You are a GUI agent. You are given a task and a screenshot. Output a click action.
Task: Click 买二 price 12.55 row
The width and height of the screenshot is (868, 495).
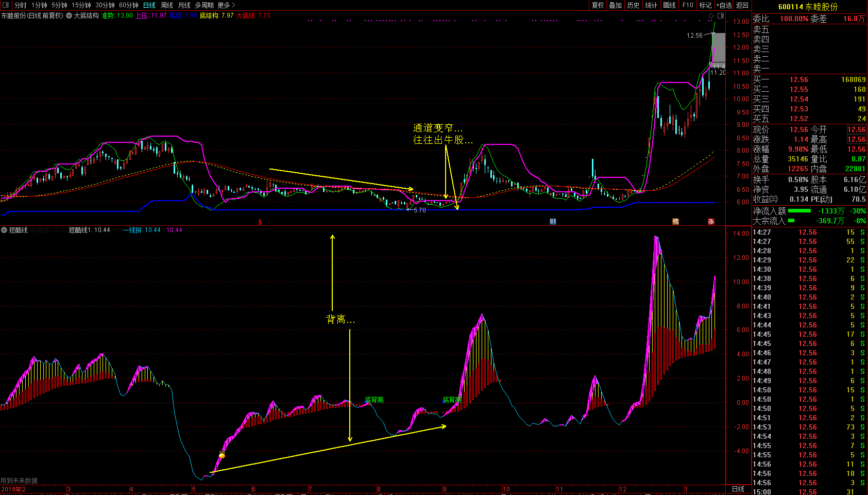(x=809, y=89)
